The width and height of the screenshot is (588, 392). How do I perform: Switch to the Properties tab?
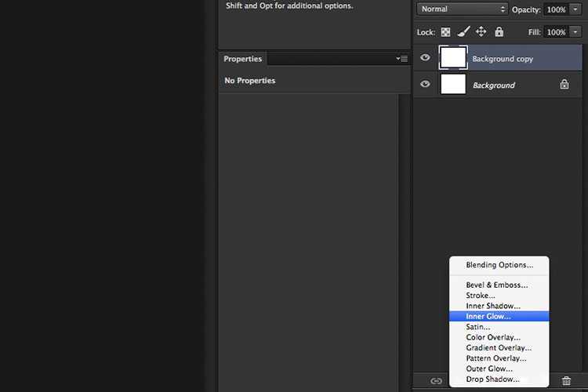(242, 59)
